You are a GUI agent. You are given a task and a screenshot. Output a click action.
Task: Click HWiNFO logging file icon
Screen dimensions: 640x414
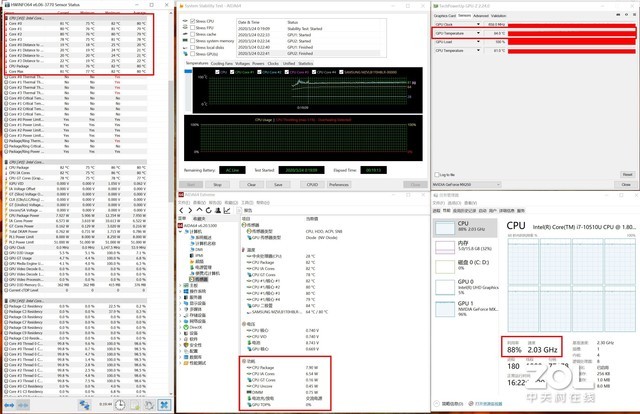135,405
